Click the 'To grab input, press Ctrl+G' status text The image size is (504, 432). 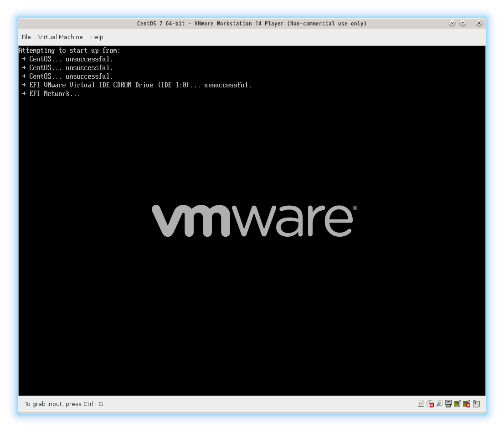[64, 404]
